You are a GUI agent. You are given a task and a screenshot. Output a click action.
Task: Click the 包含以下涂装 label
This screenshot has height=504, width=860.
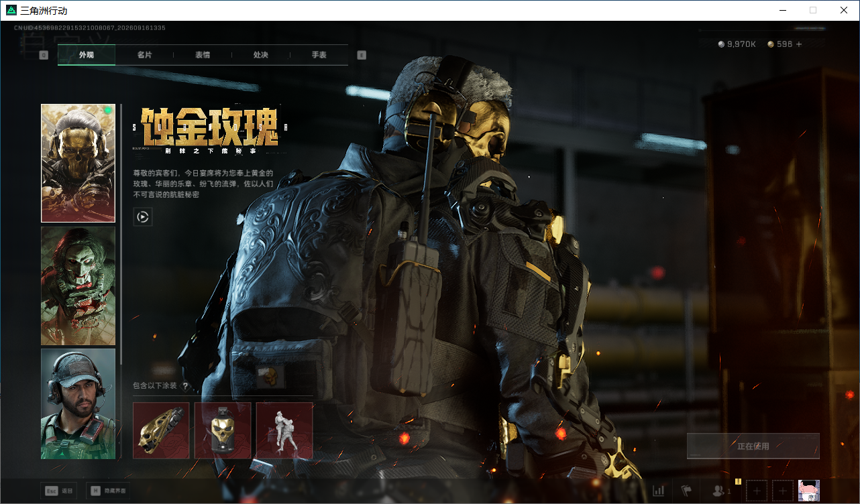[x=155, y=386]
